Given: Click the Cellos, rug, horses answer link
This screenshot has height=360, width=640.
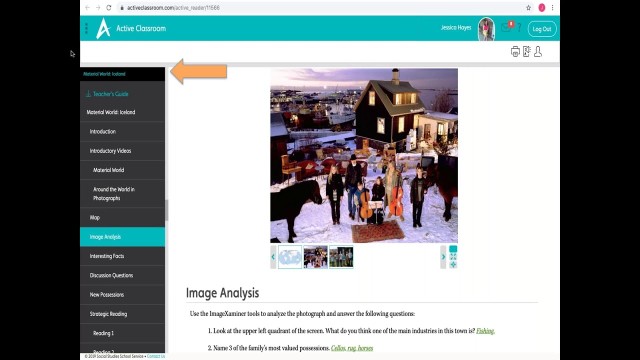Looking at the screenshot, I should [x=352, y=348].
